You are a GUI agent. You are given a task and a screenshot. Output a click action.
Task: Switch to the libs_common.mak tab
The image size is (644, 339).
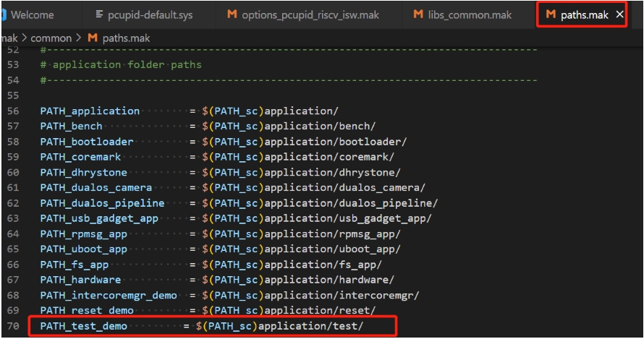(x=470, y=14)
